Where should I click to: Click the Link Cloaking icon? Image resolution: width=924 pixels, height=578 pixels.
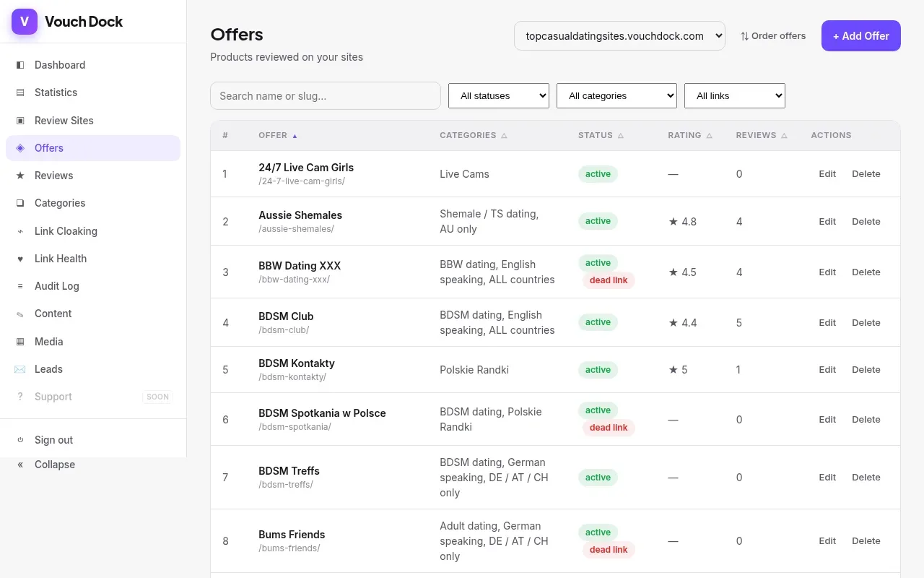click(20, 231)
